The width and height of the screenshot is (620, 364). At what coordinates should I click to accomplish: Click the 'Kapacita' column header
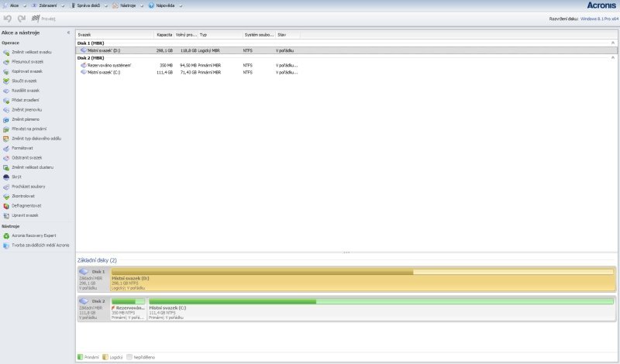tap(164, 35)
